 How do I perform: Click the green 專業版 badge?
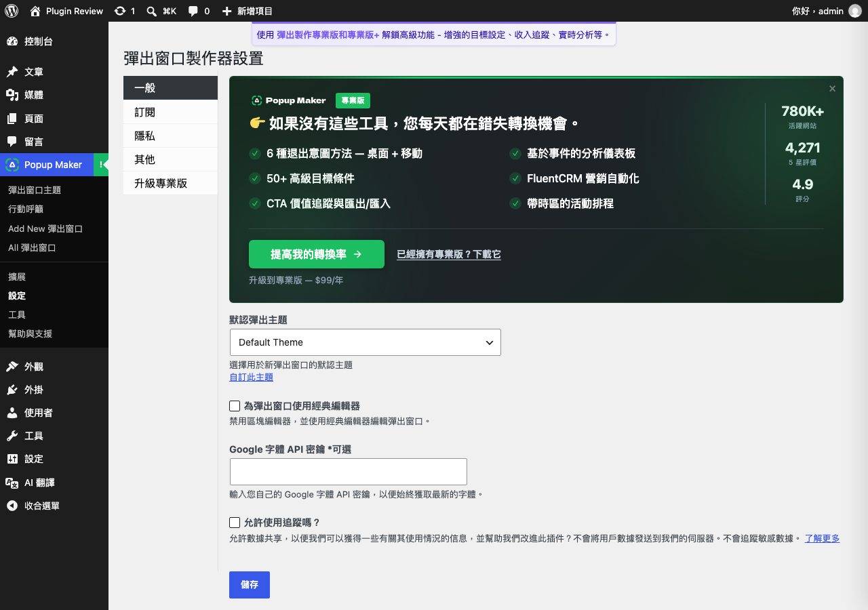coord(353,100)
